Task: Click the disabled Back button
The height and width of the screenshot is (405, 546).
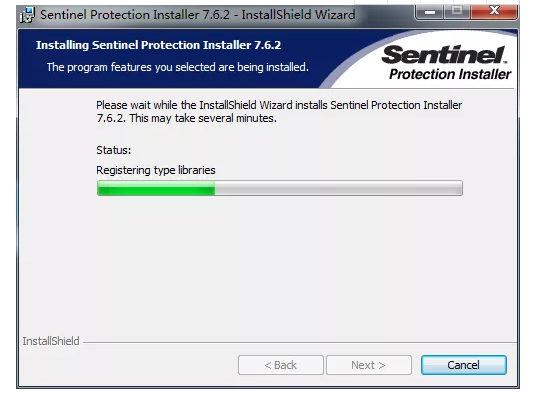Action: pos(281,365)
